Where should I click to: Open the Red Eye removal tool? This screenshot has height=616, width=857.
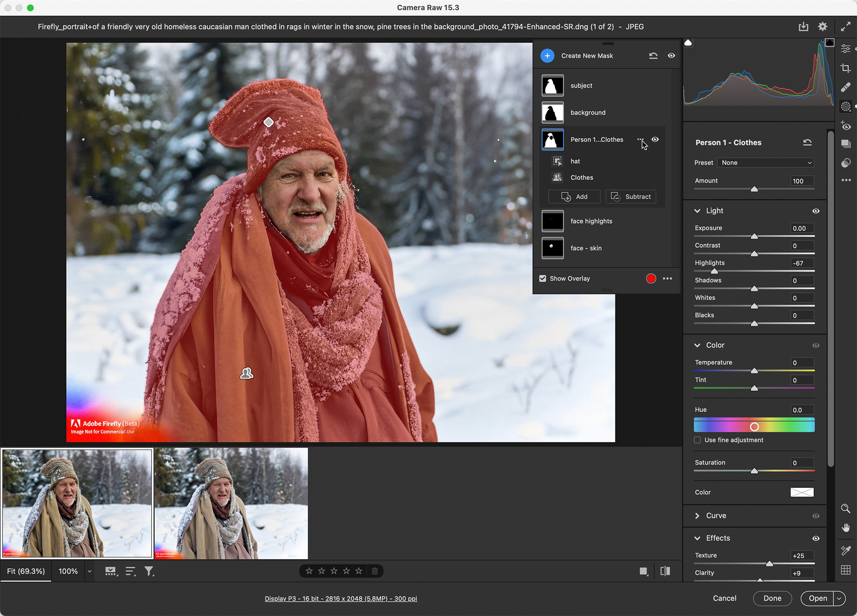(x=845, y=126)
